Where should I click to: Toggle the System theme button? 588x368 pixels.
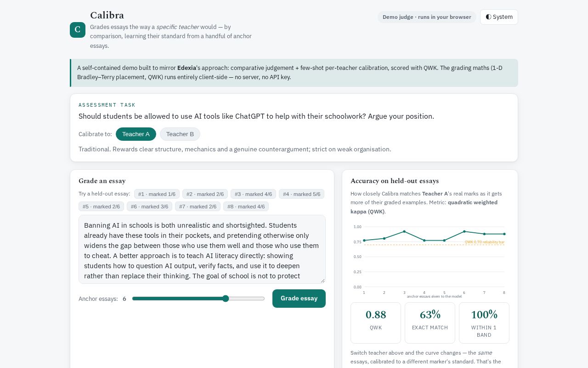[499, 17]
